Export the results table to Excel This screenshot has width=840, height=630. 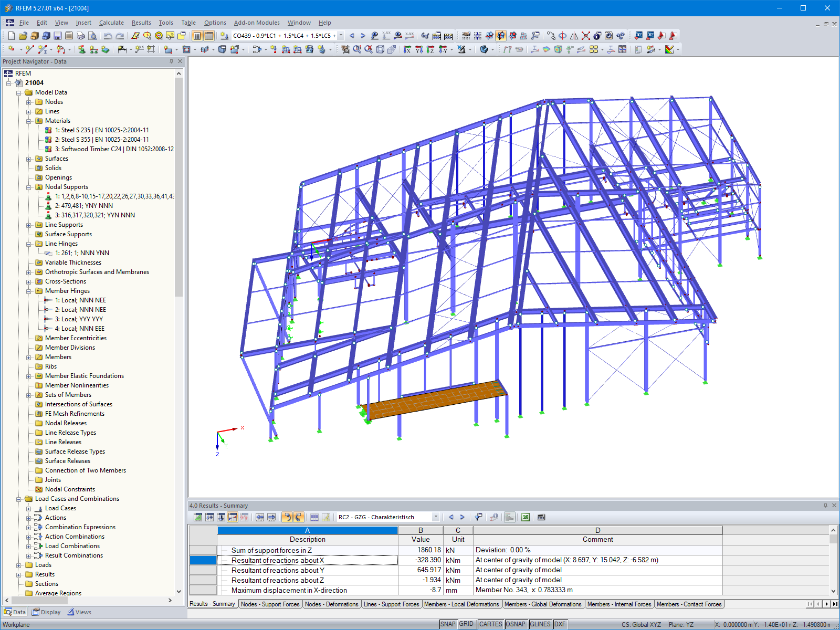[x=526, y=517]
